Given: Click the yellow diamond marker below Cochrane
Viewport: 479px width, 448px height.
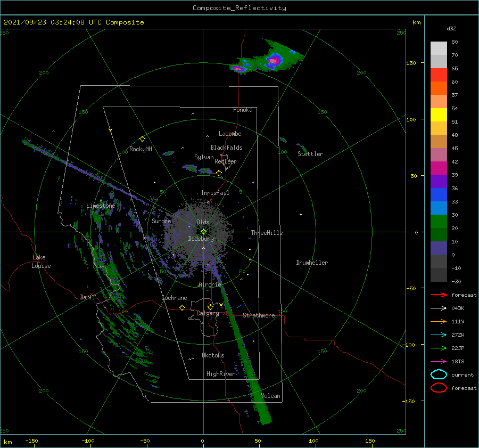Looking at the screenshot, I should [x=182, y=307].
